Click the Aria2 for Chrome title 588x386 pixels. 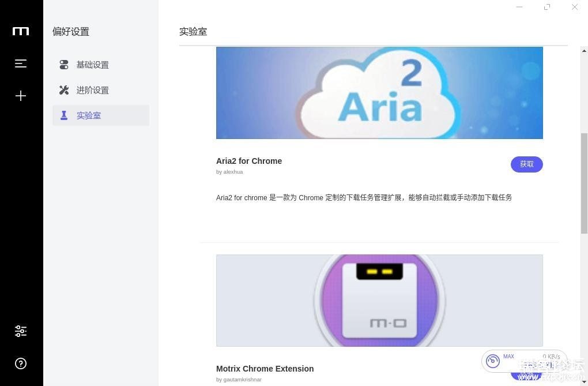(x=249, y=161)
